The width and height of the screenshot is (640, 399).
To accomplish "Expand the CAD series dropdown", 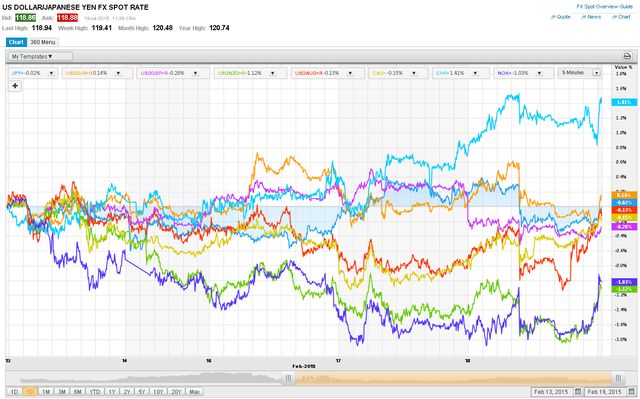I will pos(414,73).
